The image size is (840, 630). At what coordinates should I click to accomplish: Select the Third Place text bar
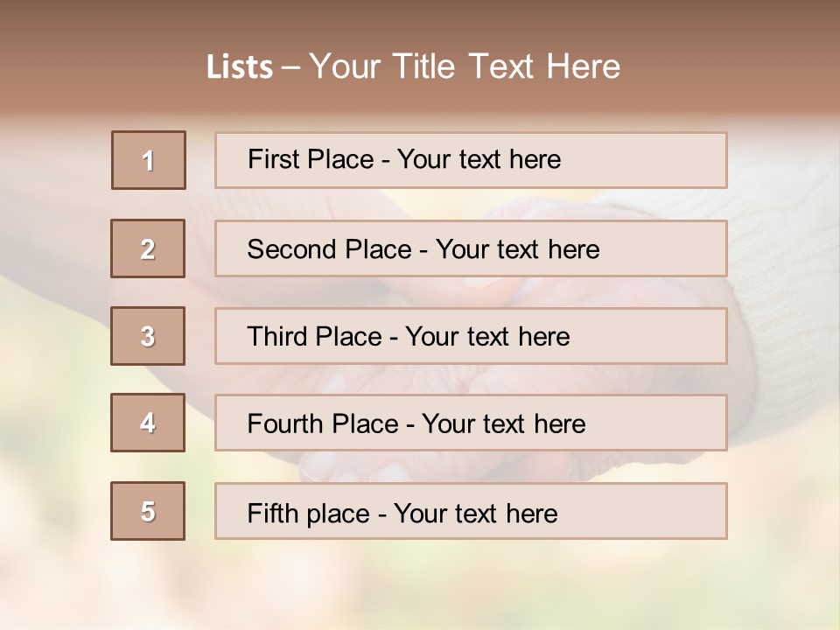471,336
